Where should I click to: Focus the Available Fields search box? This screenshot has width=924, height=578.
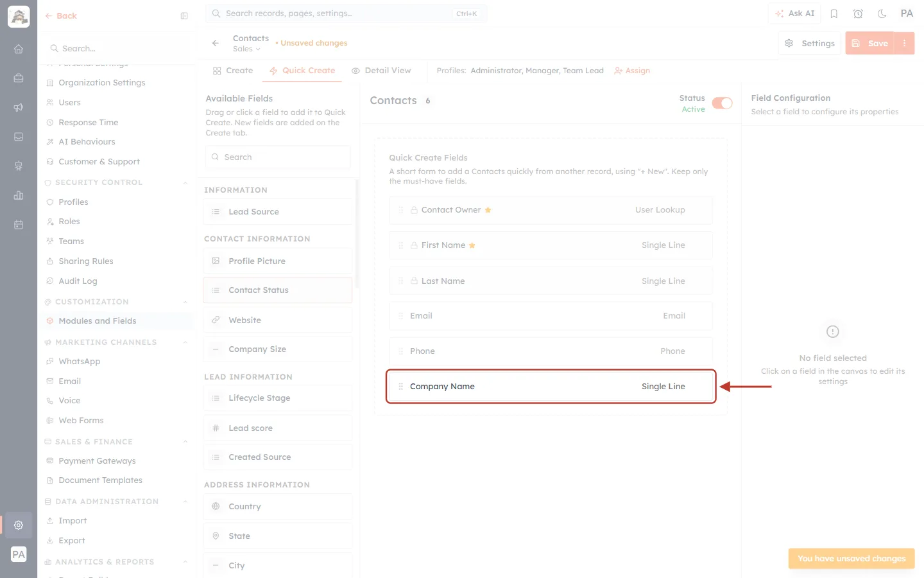coord(278,157)
